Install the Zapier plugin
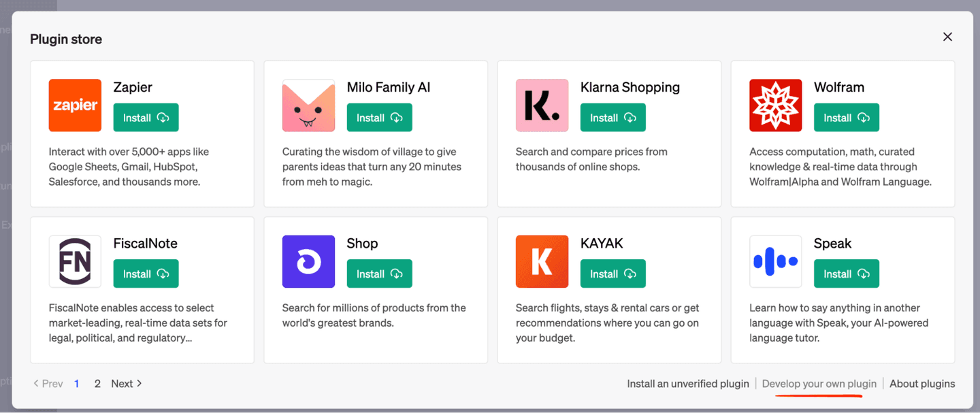 tap(146, 117)
